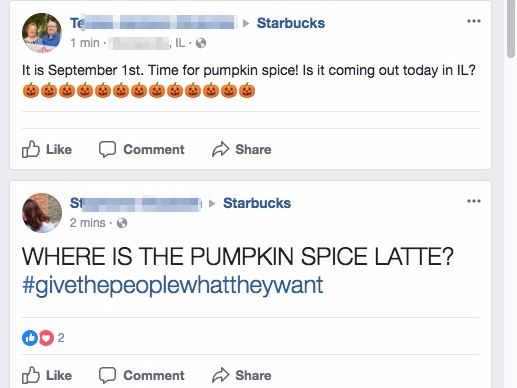Open profile picture of the second poster
This screenshot has height=388, width=517.
coord(42,213)
